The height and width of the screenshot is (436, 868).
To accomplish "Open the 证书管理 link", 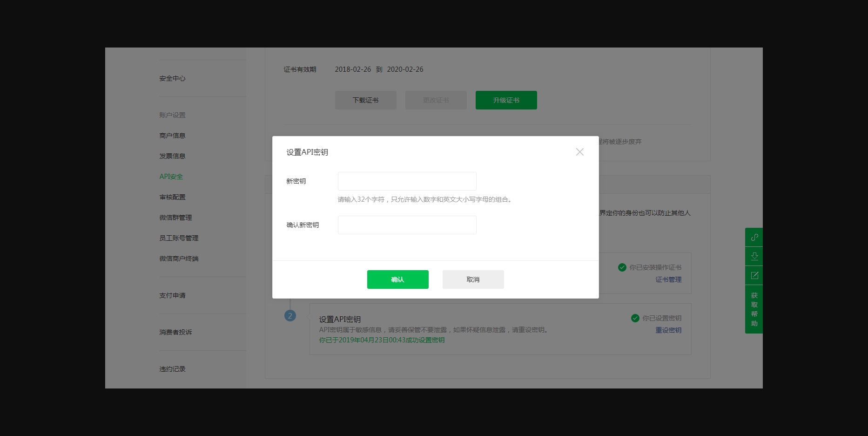I will (668, 279).
